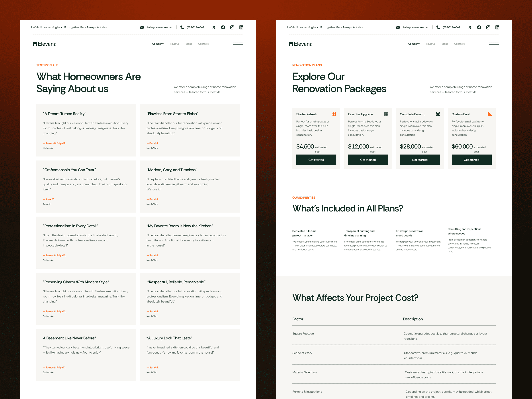Click the Custom Build orange icon
The image size is (532, 399).
point(490,114)
